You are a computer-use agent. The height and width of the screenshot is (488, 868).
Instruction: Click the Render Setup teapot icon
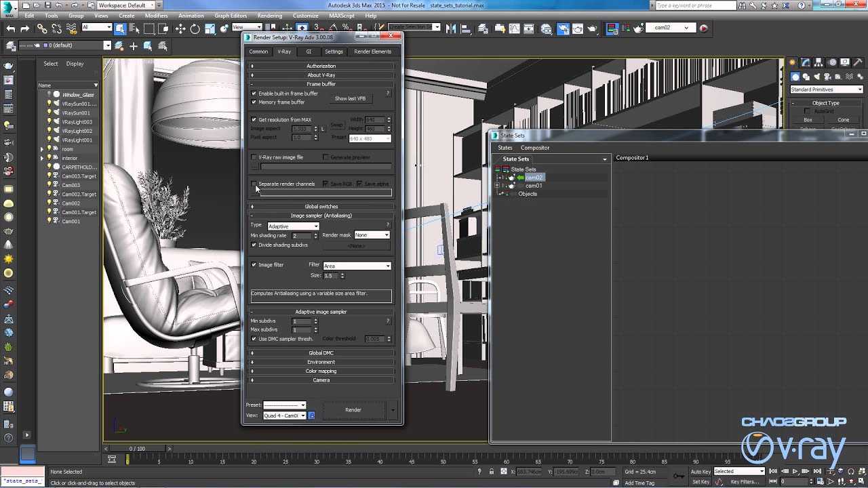pyautogui.click(x=563, y=28)
